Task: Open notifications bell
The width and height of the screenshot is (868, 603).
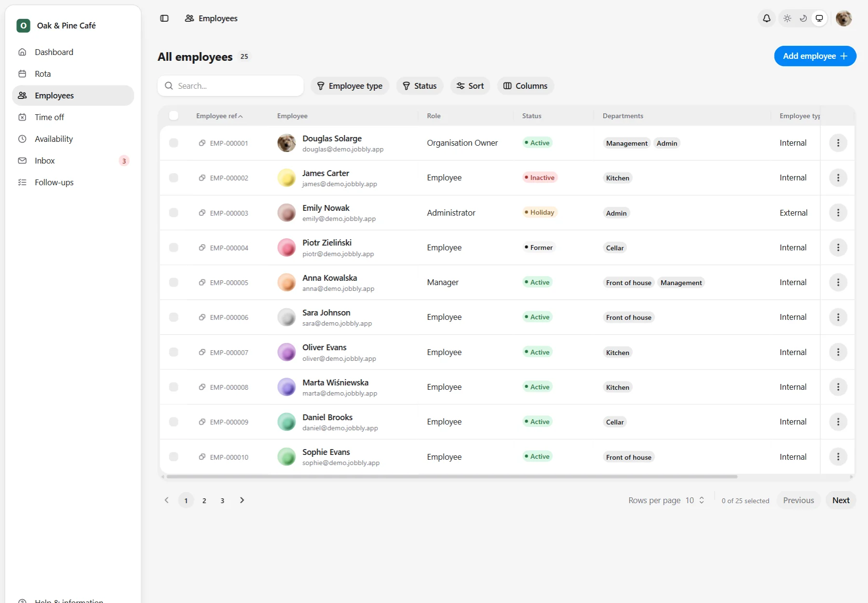Action: (767, 18)
